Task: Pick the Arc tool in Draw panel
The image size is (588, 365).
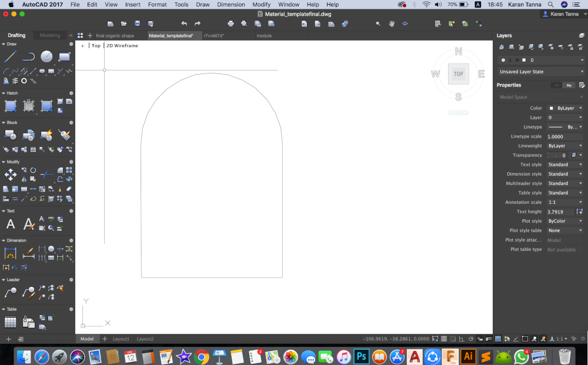Action: pos(6,71)
